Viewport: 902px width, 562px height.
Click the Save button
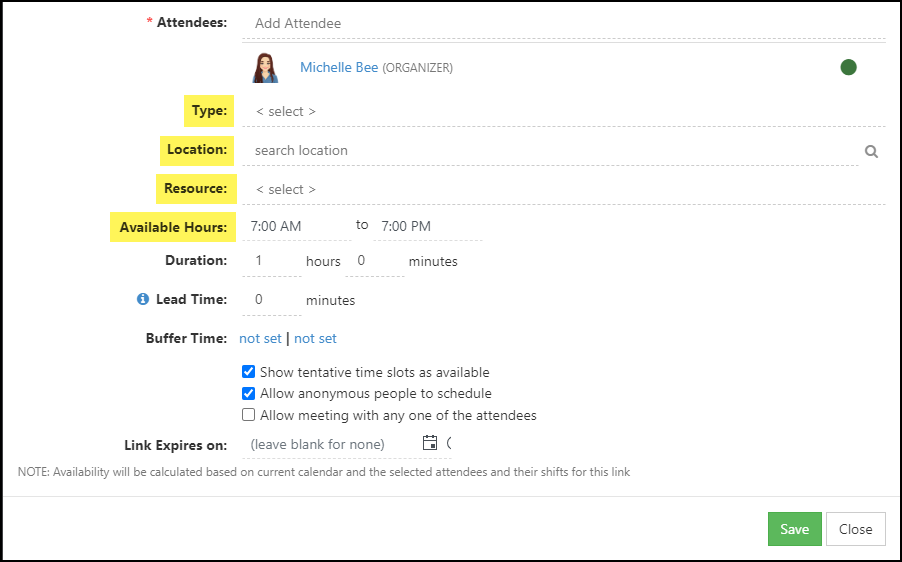click(x=794, y=529)
